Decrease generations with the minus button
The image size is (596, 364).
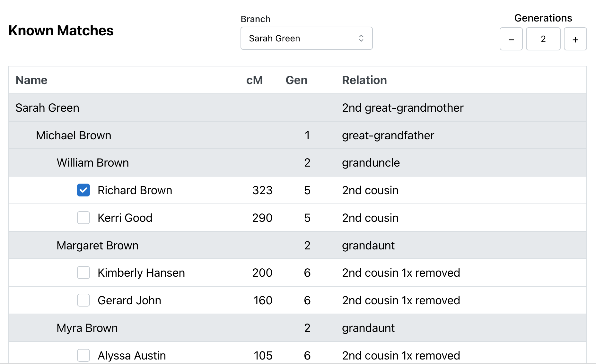[511, 39]
